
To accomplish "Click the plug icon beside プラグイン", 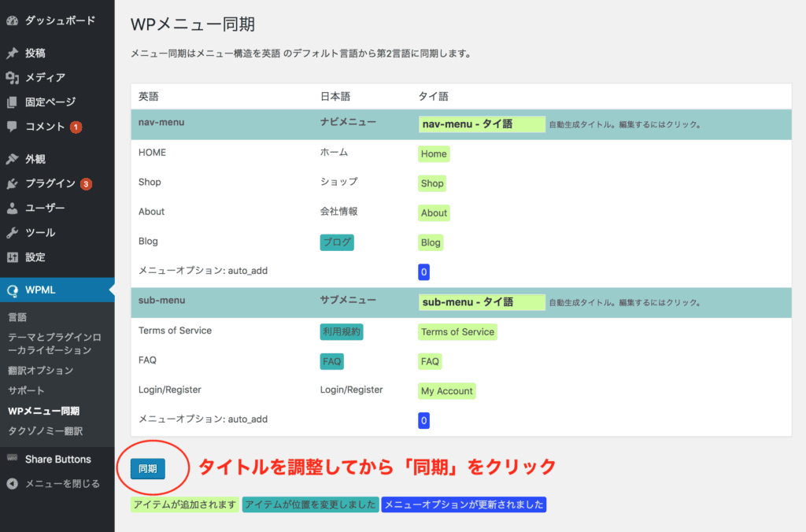I will pos(13,183).
